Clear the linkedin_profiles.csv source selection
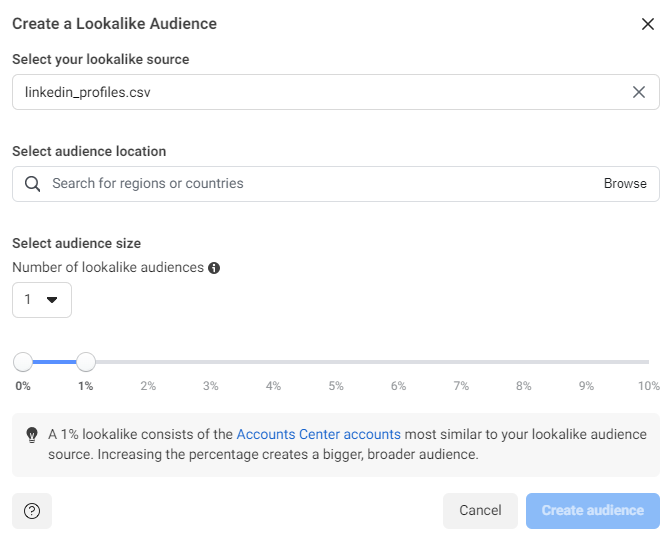672x533 pixels. (639, 92)
